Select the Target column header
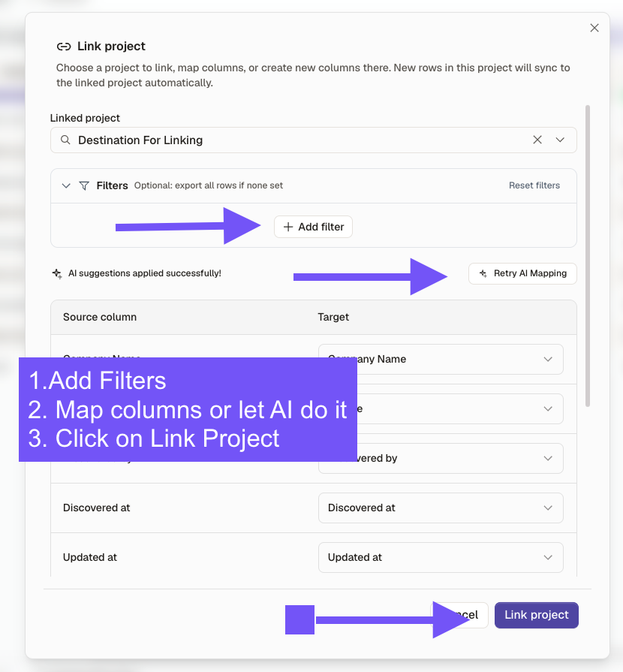Screen dimensions: 623x672 pyautogui.click(x=333, y=317)
